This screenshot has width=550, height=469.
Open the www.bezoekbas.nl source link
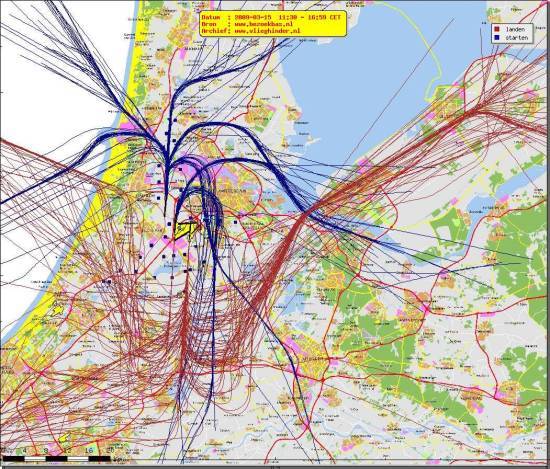click(263, 24)
